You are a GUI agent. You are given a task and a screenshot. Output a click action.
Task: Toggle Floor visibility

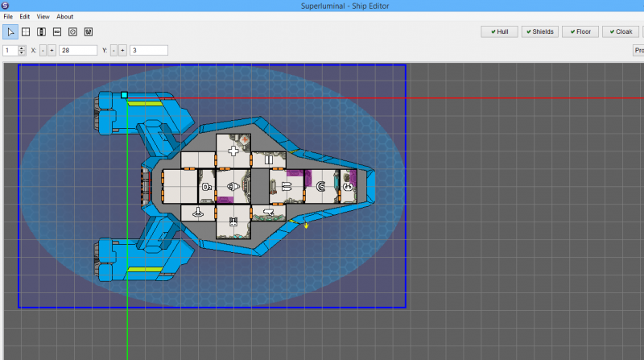(x=580, y=31)
